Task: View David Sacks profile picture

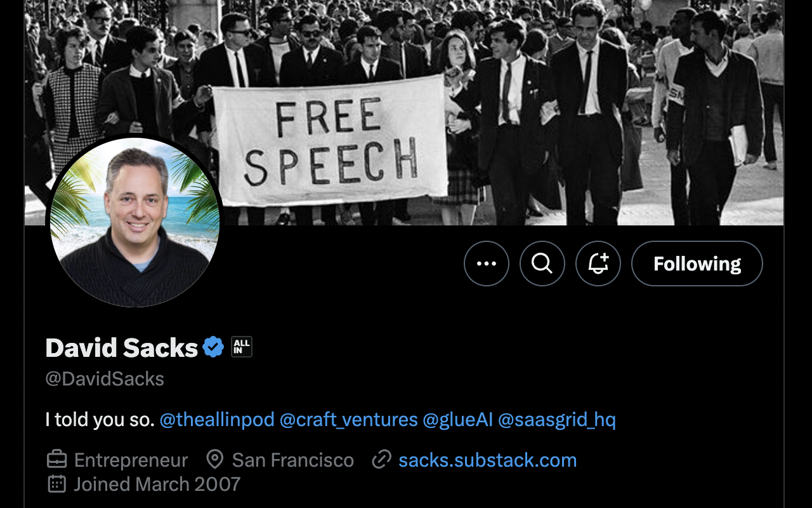Action: coord(134,222)
